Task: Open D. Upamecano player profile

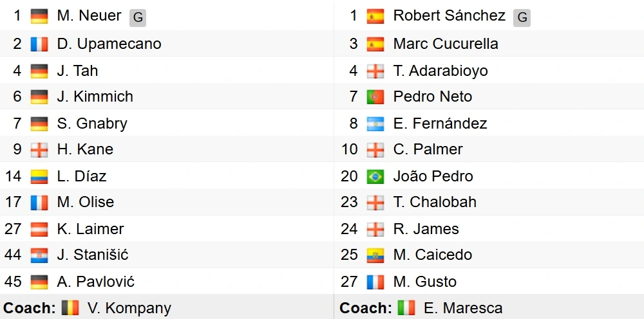Action: click(x=109, y=44)
